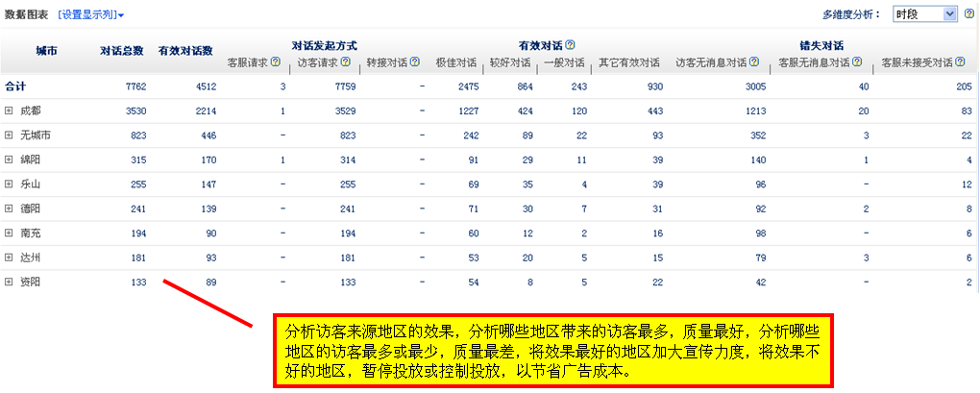Expand the 乐山 city row
This screenshot has height=393, width=980.
pyautogui.click(x=9, y=184)
